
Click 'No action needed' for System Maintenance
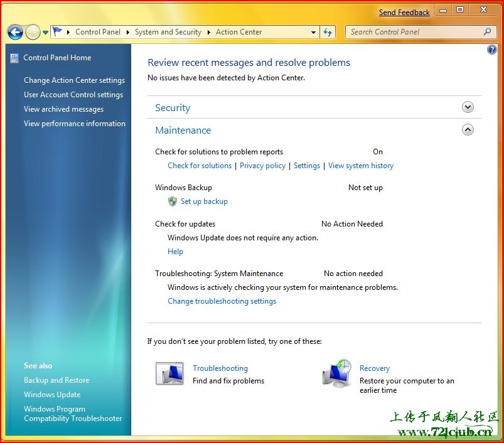click(x=353, y=274)
